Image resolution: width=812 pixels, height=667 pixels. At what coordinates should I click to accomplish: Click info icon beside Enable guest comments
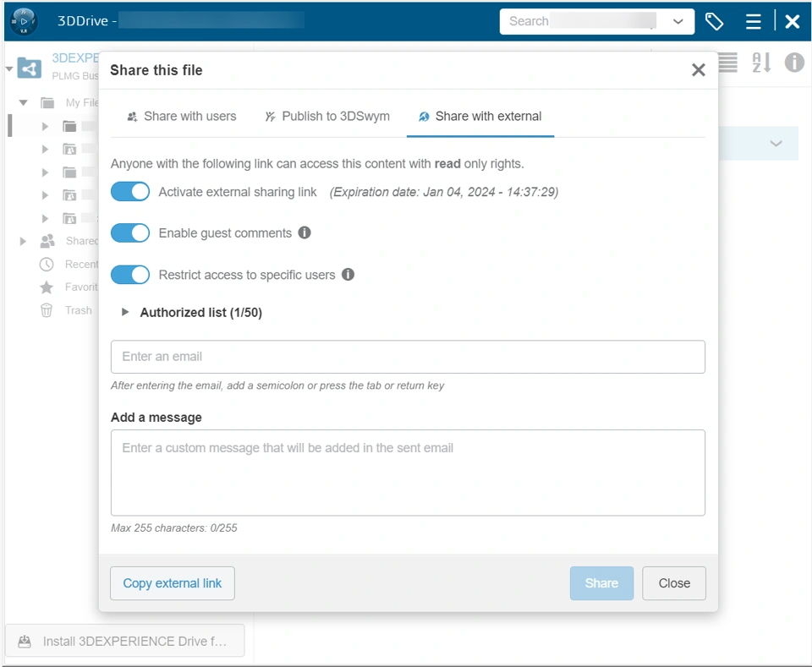(x=304, y=232)
